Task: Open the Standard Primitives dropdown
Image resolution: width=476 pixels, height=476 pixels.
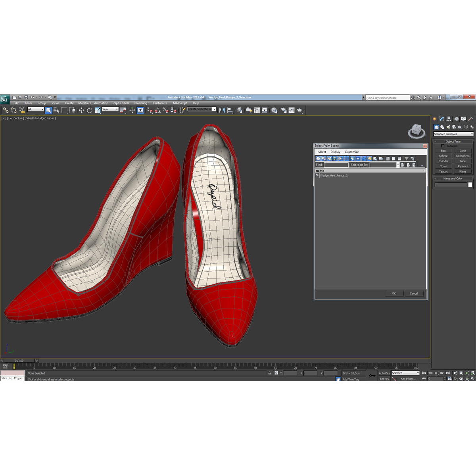Action: [453, 134]
